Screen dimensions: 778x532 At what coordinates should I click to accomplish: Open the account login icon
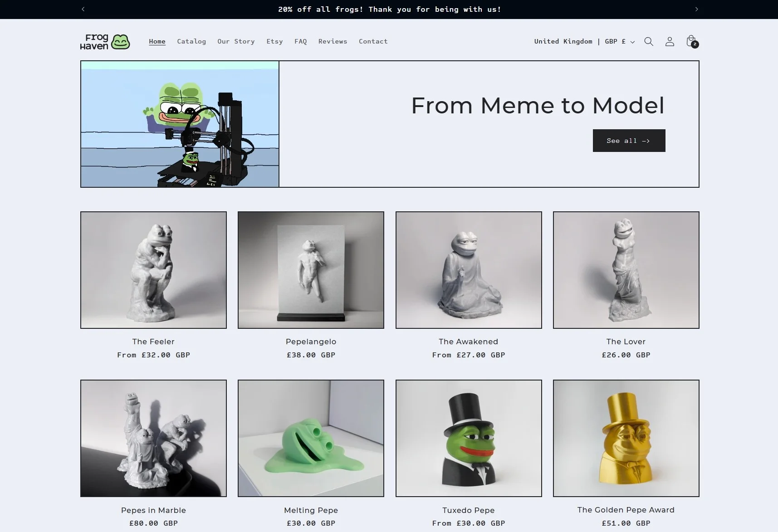pos(670,42)
